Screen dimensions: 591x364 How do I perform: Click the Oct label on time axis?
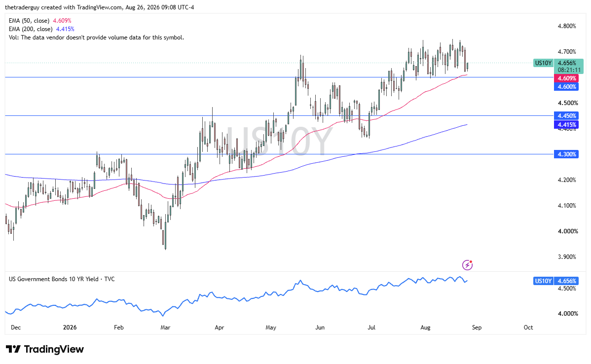click(528, 328)
